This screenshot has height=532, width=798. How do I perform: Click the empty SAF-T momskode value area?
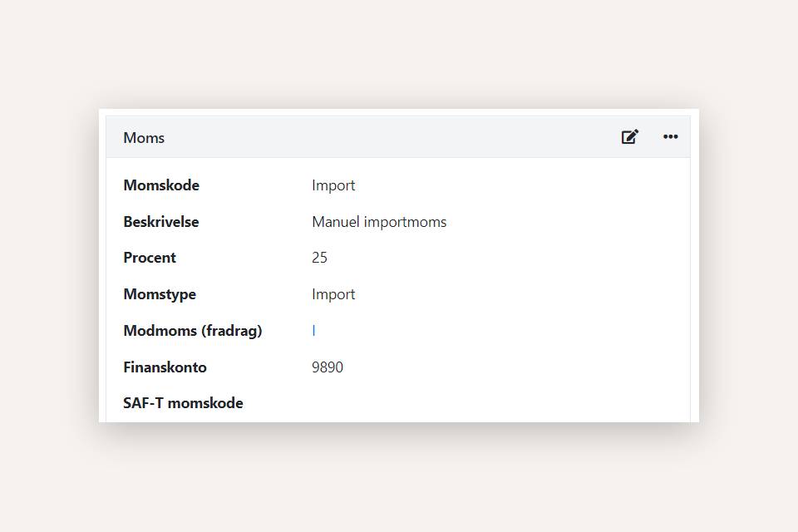point(416,403)
